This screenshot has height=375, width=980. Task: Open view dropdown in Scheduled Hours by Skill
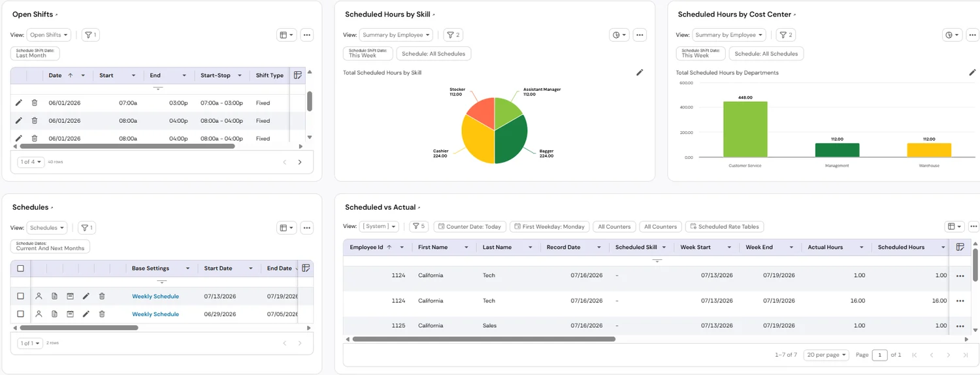pos(396,35)
